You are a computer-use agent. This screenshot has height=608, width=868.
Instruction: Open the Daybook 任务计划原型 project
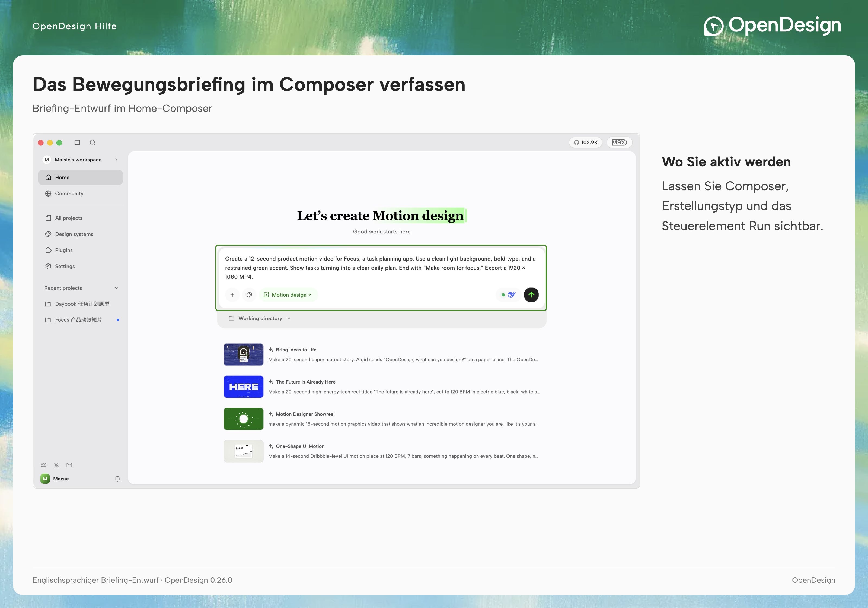(x=80, y=304)
